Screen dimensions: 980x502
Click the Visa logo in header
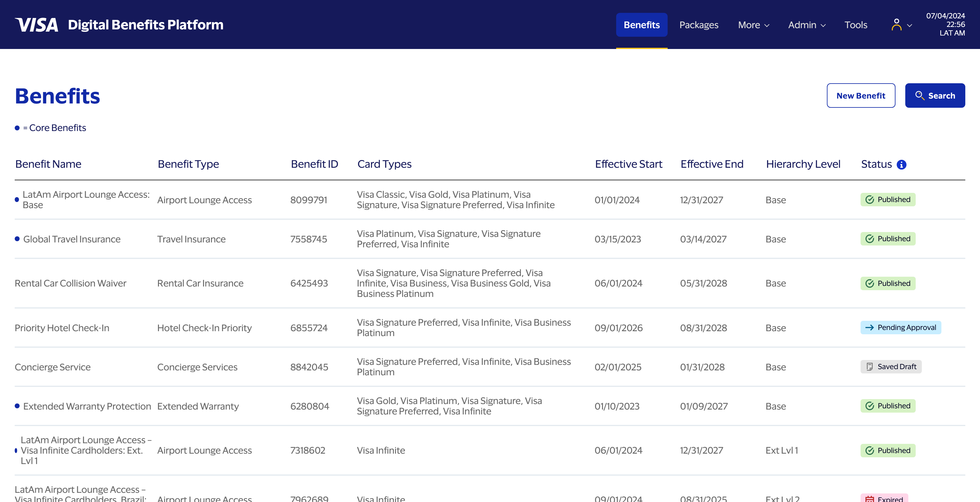click(x=36, y=25)
